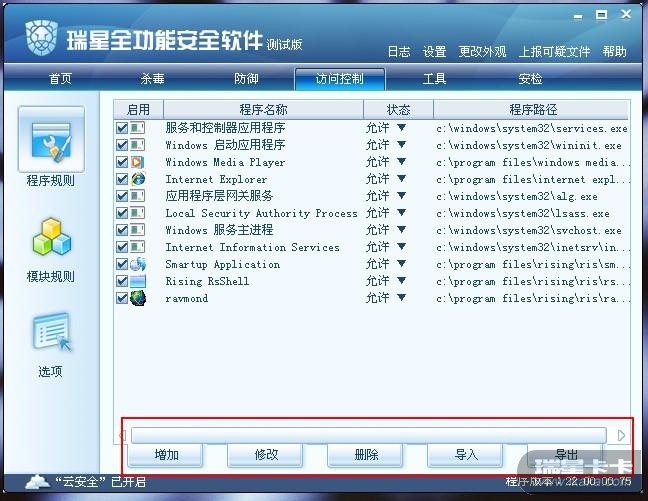Click the horizontal scrollbar thumb
Viewport: 648px width, 501px height.
[x=369, y=435]
